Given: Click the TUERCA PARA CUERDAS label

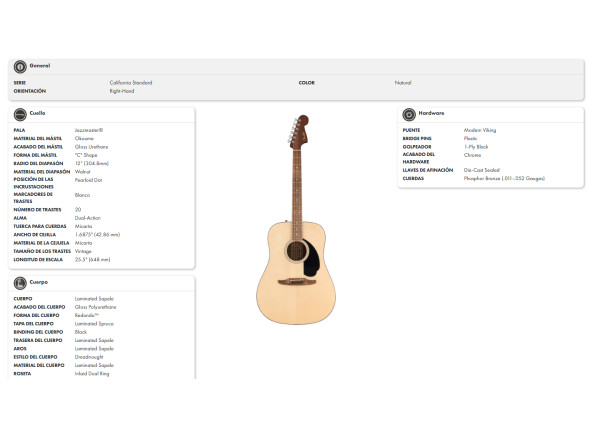Looking at the screenshot, I should 40,226.
